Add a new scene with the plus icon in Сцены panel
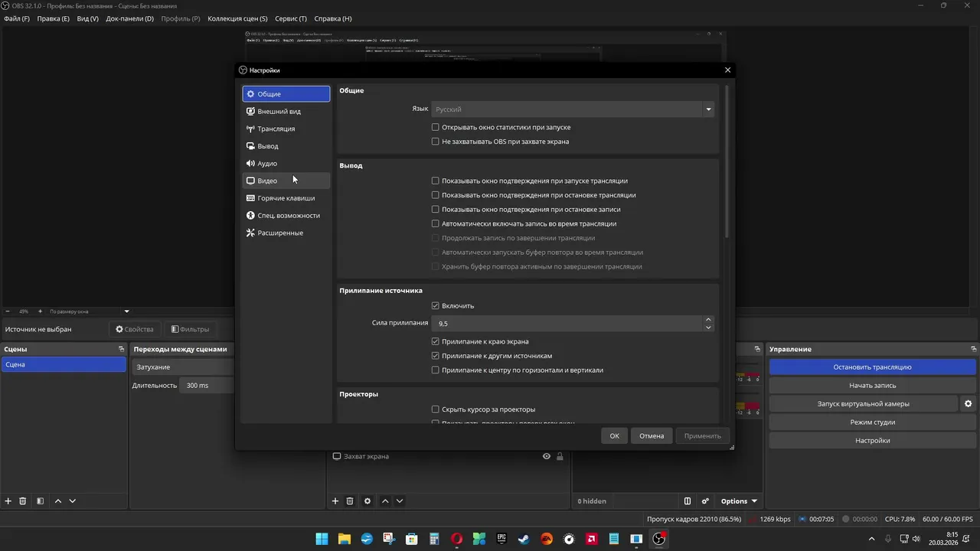The height and width of the screenshot is (551, 980). point(8,501)
